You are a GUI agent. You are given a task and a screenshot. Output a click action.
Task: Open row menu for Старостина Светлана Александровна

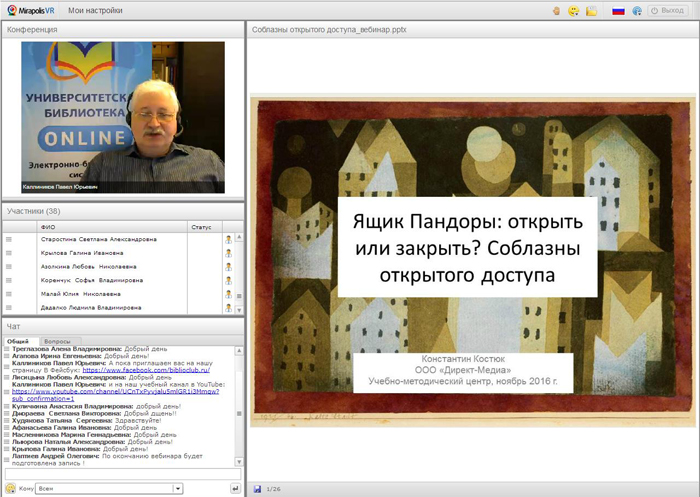(x=8, y=239)
